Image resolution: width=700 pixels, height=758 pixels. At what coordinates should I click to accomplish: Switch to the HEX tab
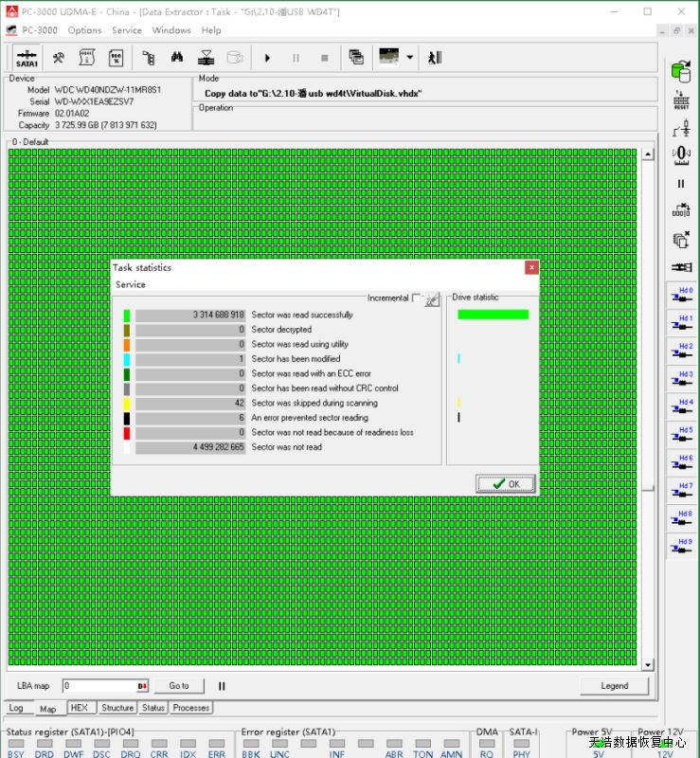click(80, 708)
